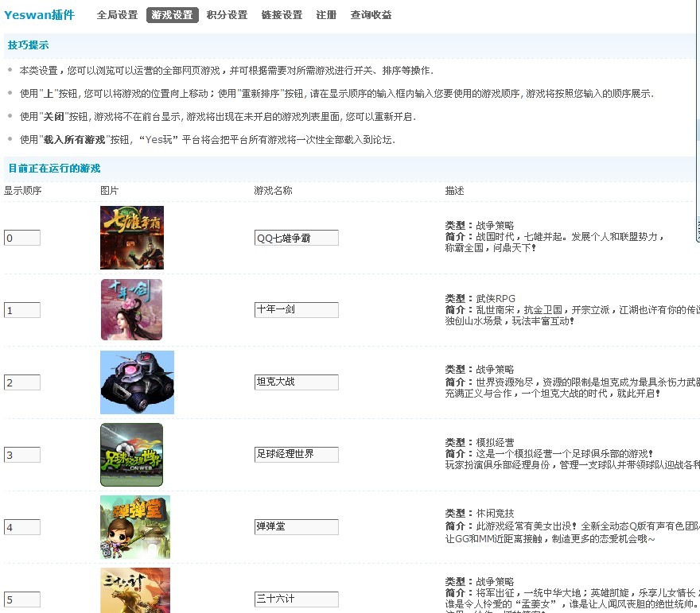Viewport: 700px width, 613px height.
Task: Focus the display order field showing 3
Action: (x=22, y=455)
